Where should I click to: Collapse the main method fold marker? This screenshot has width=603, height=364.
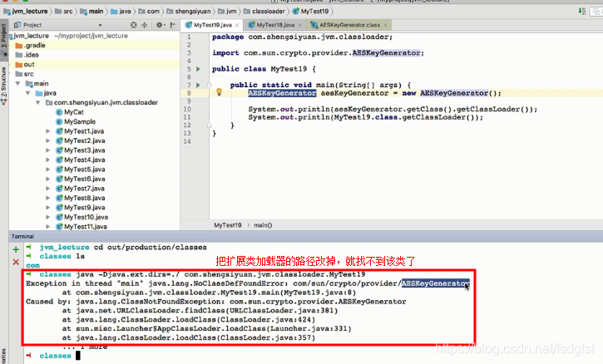pyautogui.click(x=210, y=86)
